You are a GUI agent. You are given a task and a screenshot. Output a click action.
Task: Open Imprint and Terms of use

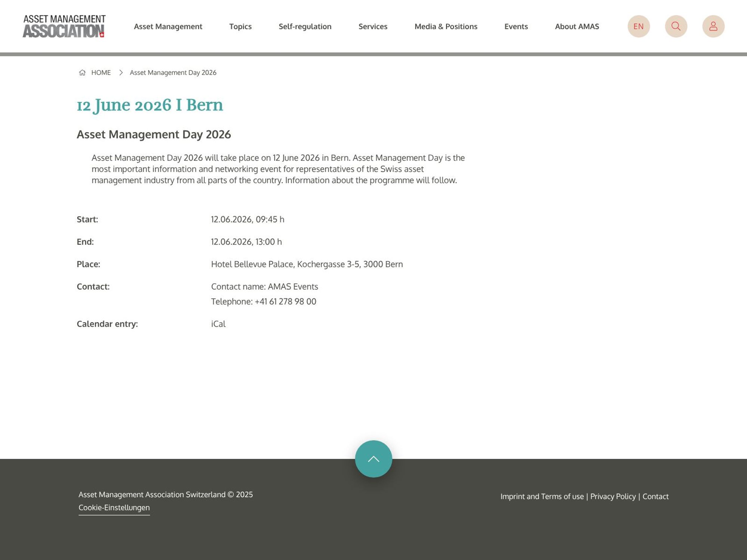(x=542, y=497)
